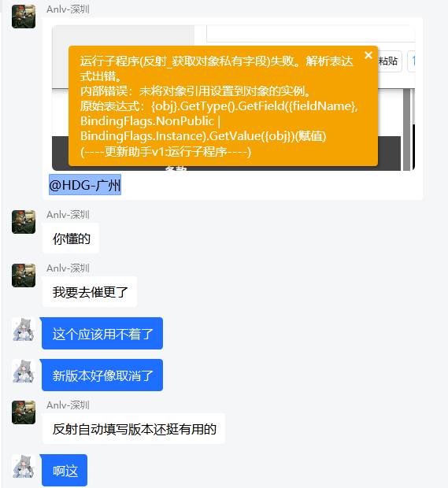Click the top Anlv-深圳 sender name
Viewport: 448px width, 488px height.
(x=68, y=9)
